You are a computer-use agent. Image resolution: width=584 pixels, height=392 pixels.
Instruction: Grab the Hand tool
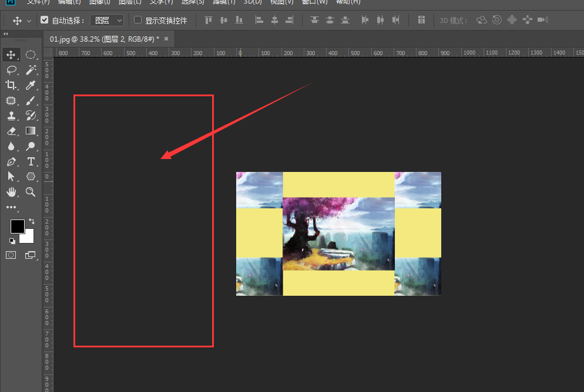coord(11,192)
